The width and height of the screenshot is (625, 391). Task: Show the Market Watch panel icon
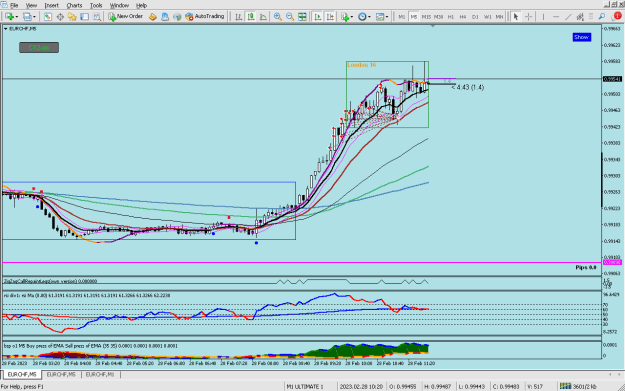coord(47,17)
